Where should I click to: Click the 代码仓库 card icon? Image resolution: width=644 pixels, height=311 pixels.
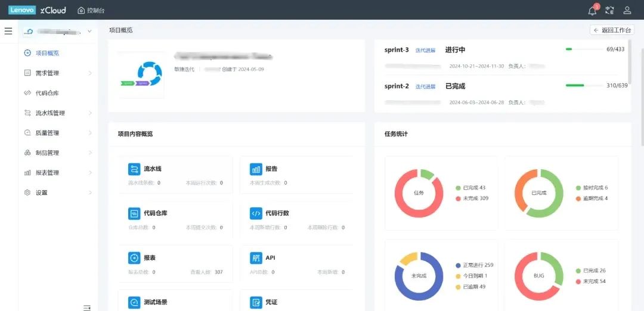(x=134, y=213)
